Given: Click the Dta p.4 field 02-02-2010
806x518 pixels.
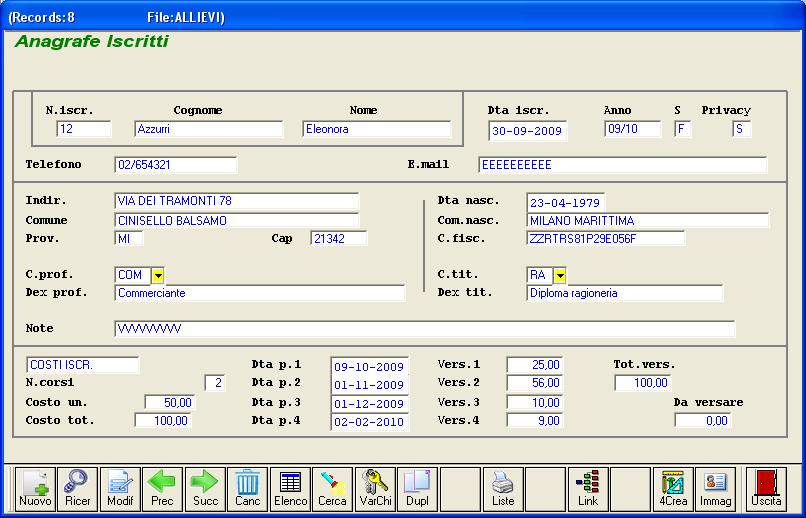Looking at the screenshot, I should coord(370,421).
